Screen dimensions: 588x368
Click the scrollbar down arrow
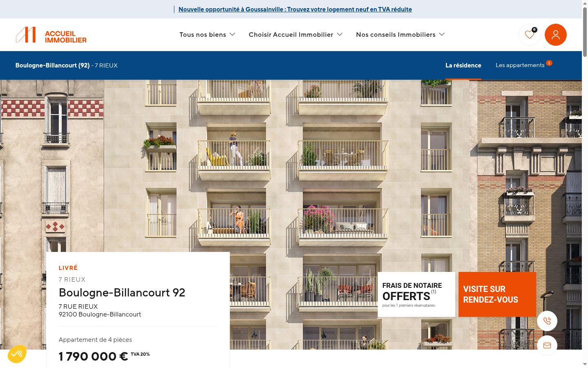[585, 364]
